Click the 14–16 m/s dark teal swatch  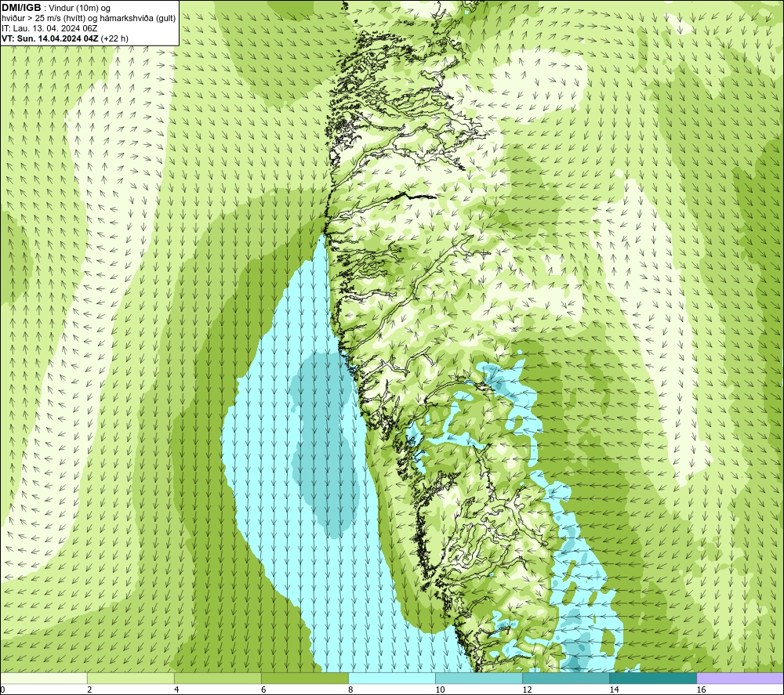pos(652,679)
